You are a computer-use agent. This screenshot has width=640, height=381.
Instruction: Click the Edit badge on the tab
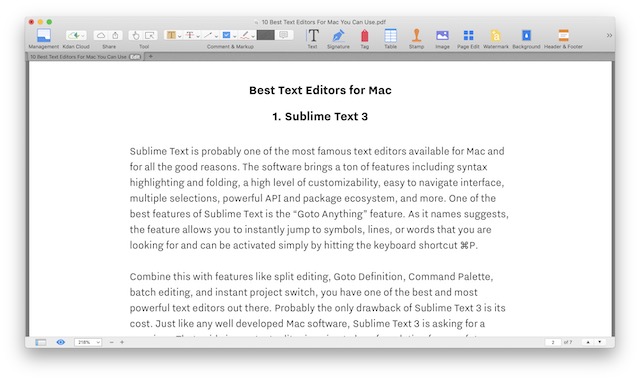coord(135,57)
